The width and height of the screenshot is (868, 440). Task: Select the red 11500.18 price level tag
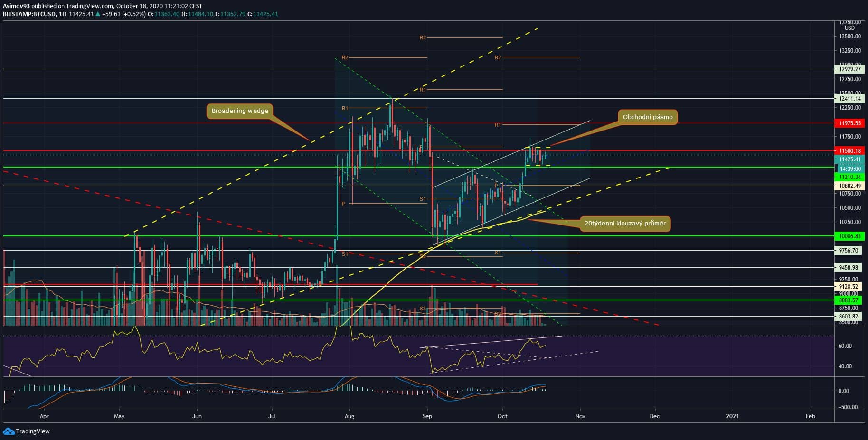(x=849, y=151)
